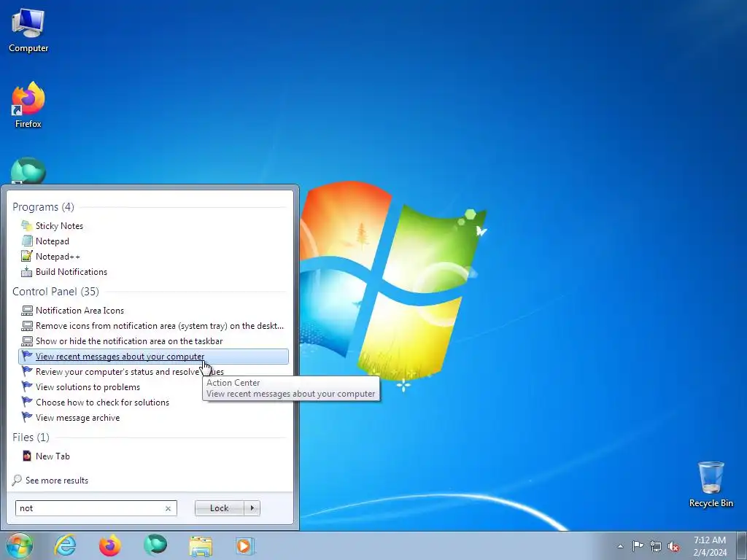The height and width of the screenshot is (560, 747).
Task: Click the Build Notifications icon
Action: coord(27,271)
